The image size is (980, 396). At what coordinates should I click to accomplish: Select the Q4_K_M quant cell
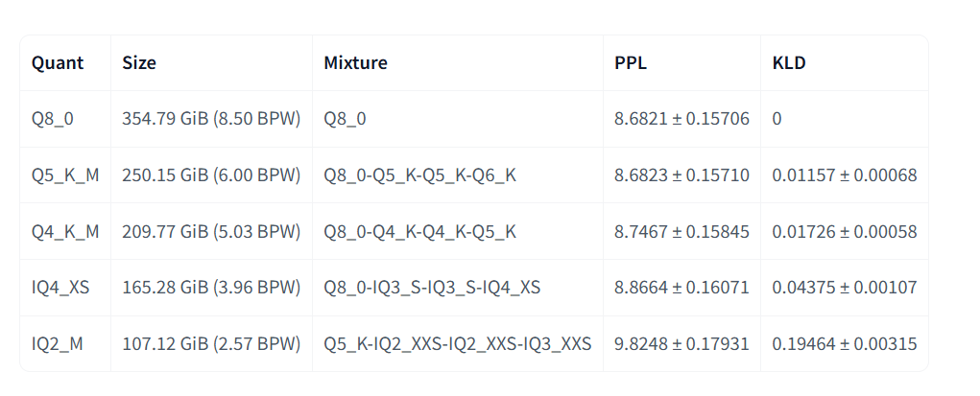pyautogui.click(x=65, y=231)
